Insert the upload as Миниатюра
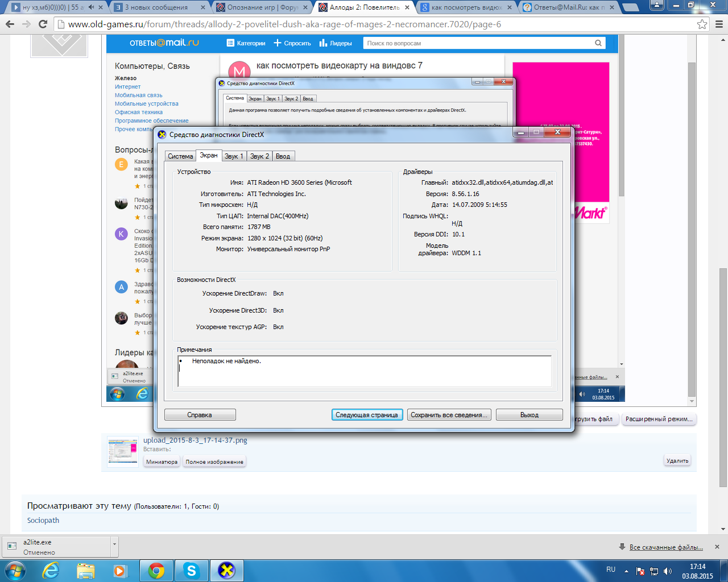The image size is (728, 582). coord(162,462)
